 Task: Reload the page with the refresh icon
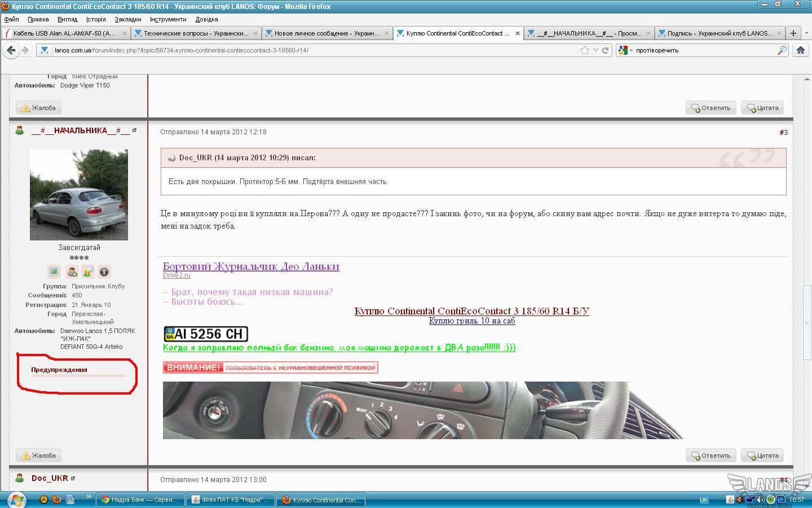click(605, 50)
